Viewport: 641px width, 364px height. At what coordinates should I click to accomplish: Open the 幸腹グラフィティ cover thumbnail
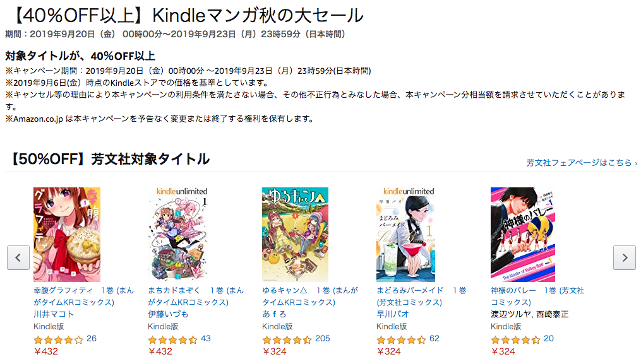67,235
